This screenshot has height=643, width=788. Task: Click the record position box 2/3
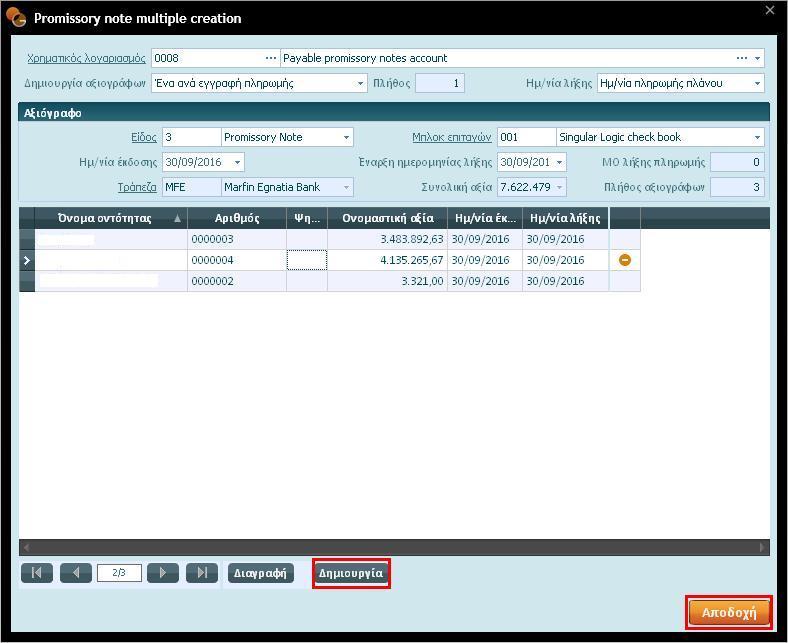[119, 573]
